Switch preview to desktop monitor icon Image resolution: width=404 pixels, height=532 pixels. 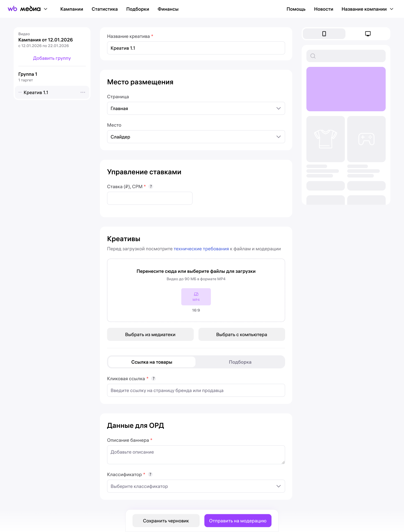(x=368, y=34)
